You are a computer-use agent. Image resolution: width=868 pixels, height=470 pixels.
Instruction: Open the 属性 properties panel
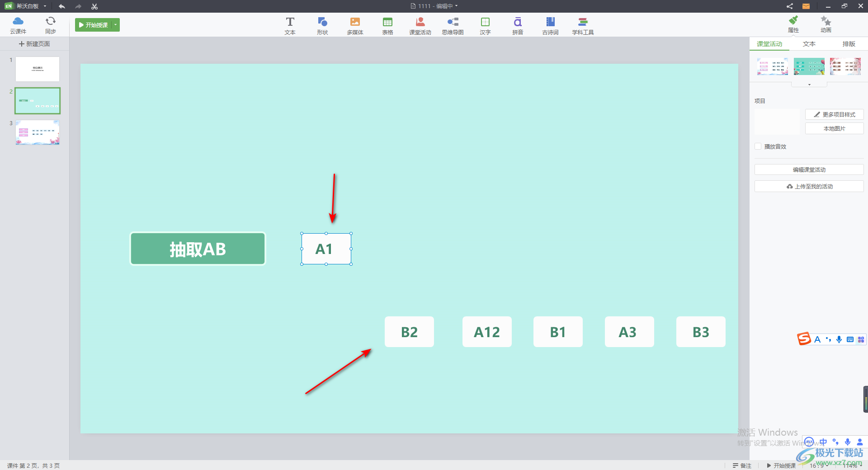click(793, 24)
